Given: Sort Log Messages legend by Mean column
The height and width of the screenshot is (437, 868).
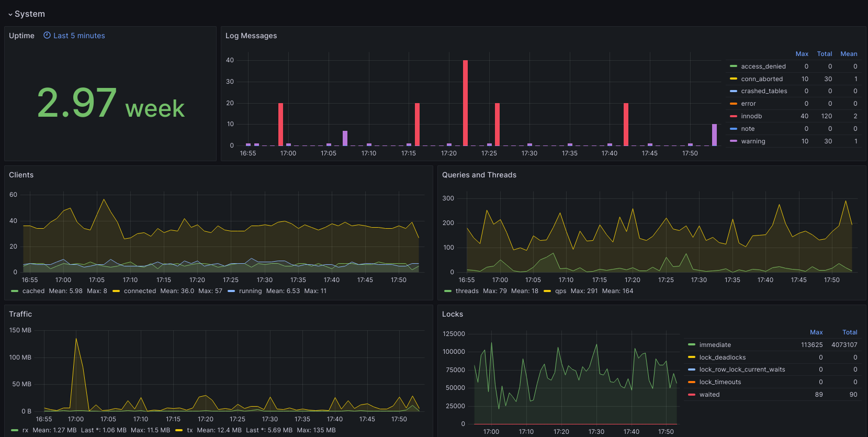Looking at the screenshot, I should click(x=849, y=54).
